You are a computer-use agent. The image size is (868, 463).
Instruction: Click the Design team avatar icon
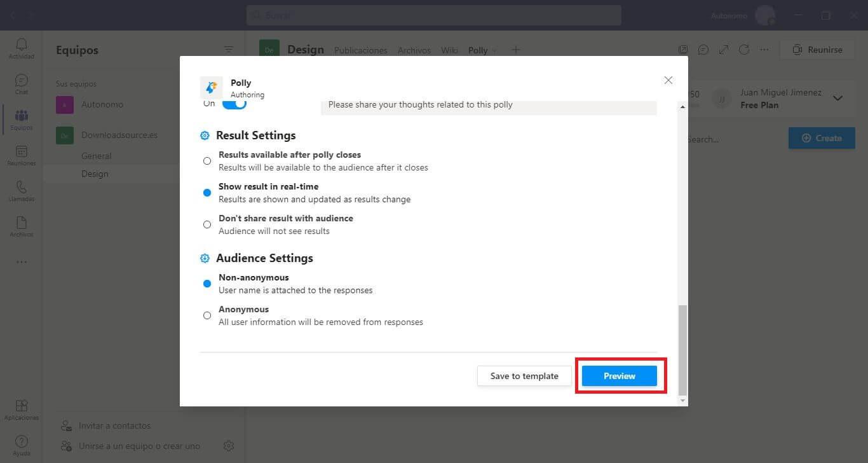click(x=269, y=49)
